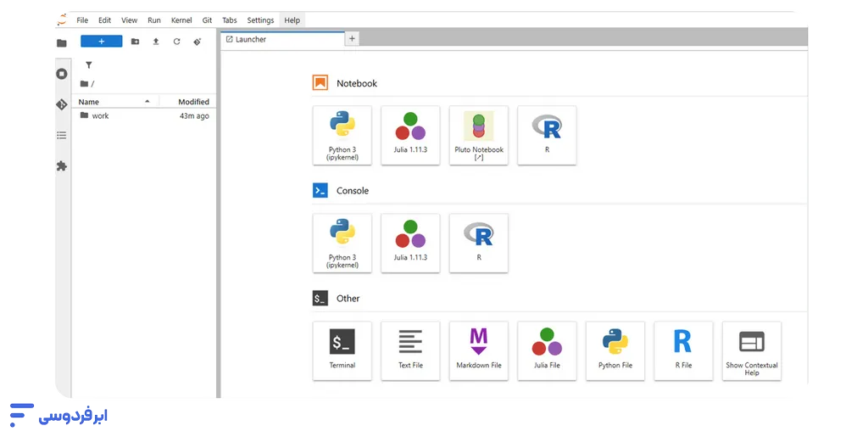Select the Launcher tab

coord(281,39)
